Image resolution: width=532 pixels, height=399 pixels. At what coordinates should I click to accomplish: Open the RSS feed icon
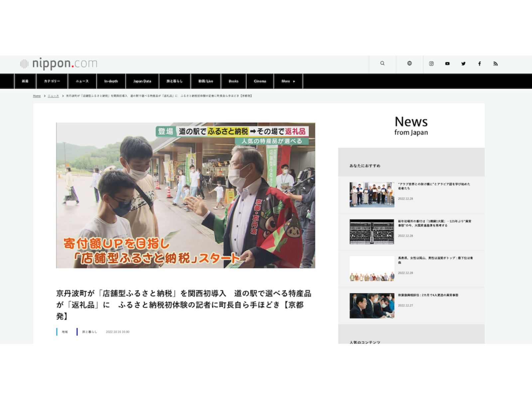tap(495, 64)
